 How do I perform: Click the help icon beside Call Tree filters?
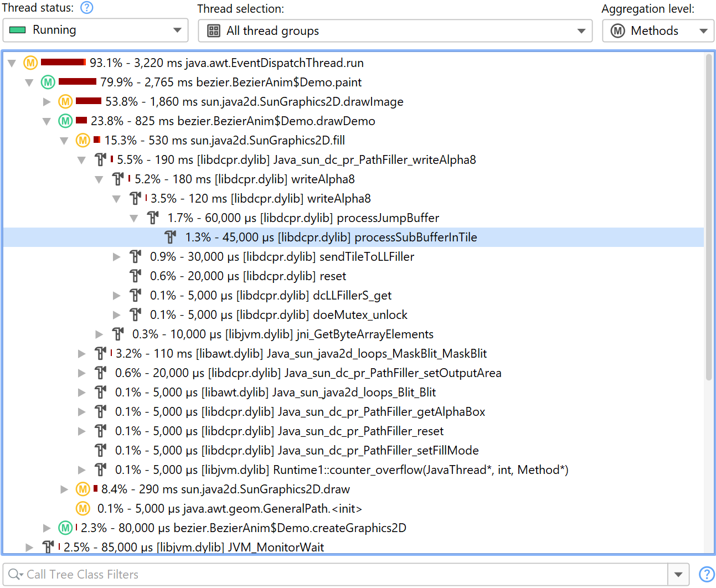[706, 575]
